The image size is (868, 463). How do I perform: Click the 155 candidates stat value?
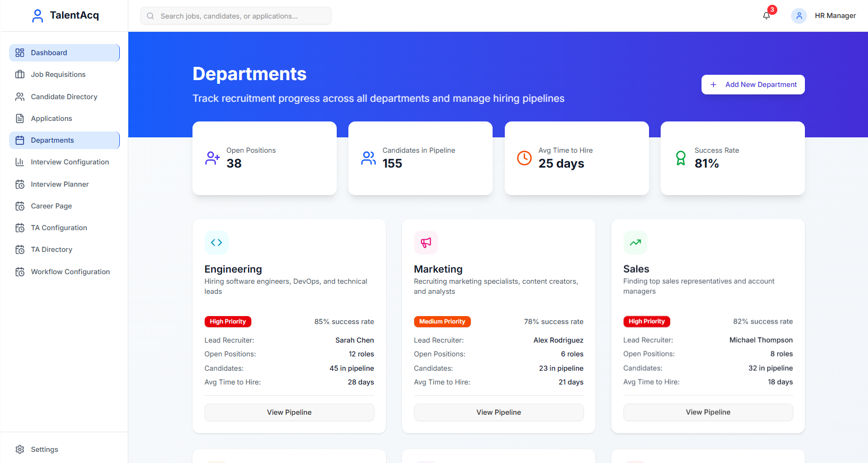[x=392, y=163]
